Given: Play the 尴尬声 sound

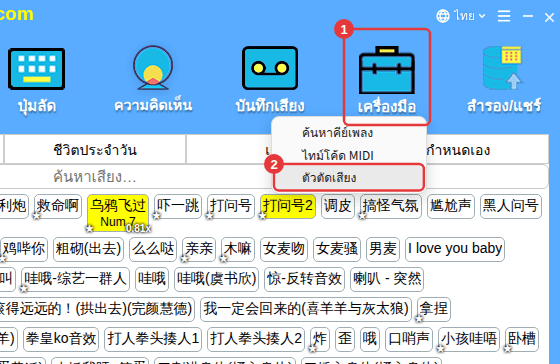Looking at the screenshot, I should [x=451, y=206].
